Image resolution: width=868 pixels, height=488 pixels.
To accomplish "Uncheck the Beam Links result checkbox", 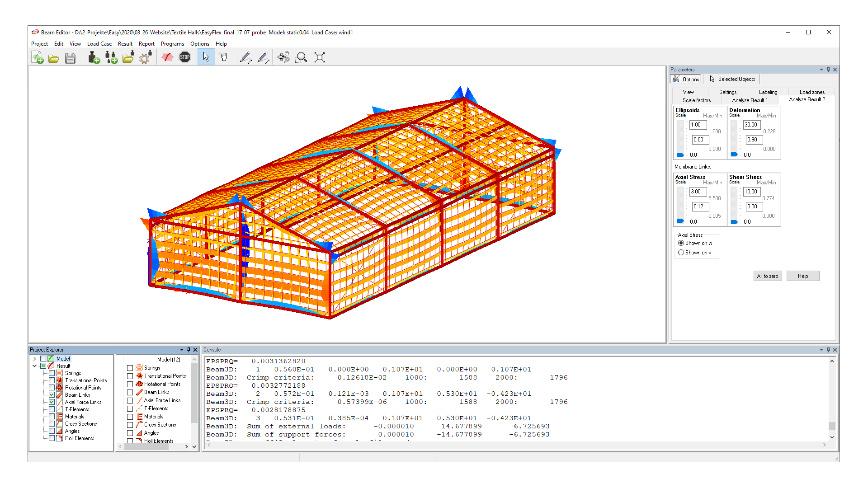I will 52,395.
